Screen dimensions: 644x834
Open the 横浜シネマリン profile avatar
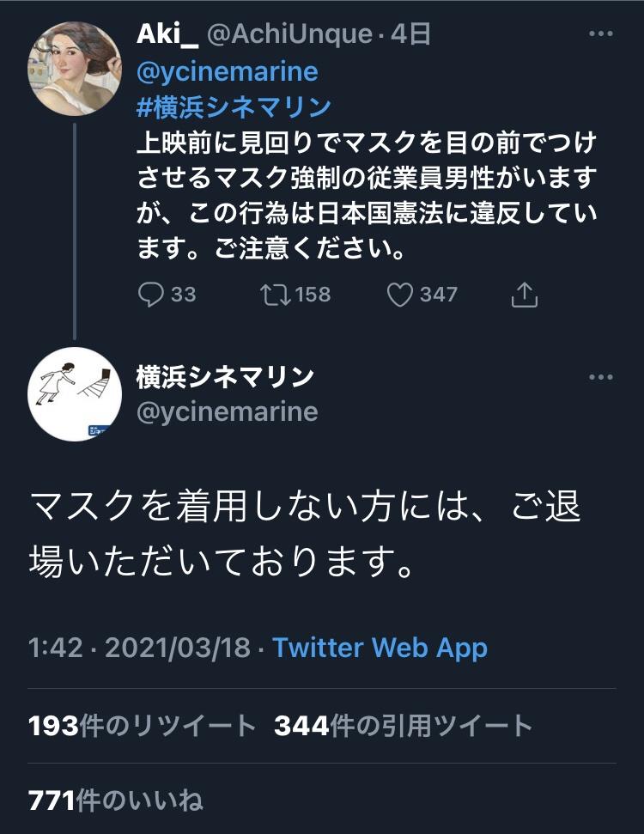[75, 394]
